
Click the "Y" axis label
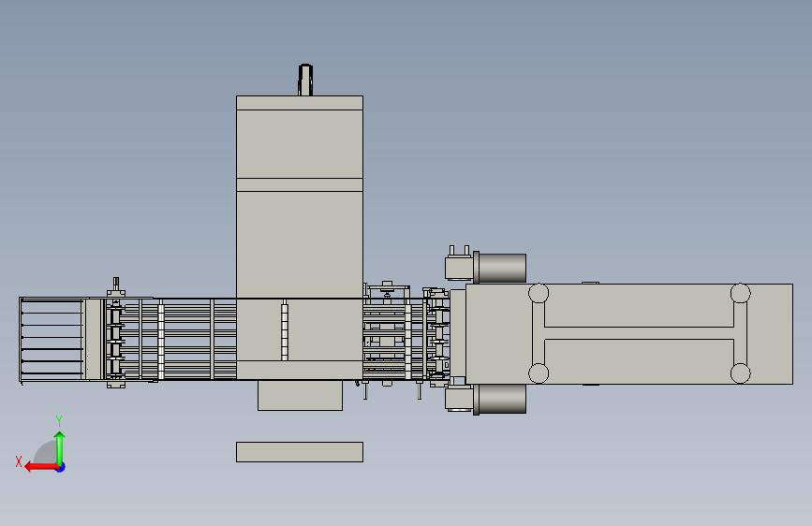tap(59, 420)
